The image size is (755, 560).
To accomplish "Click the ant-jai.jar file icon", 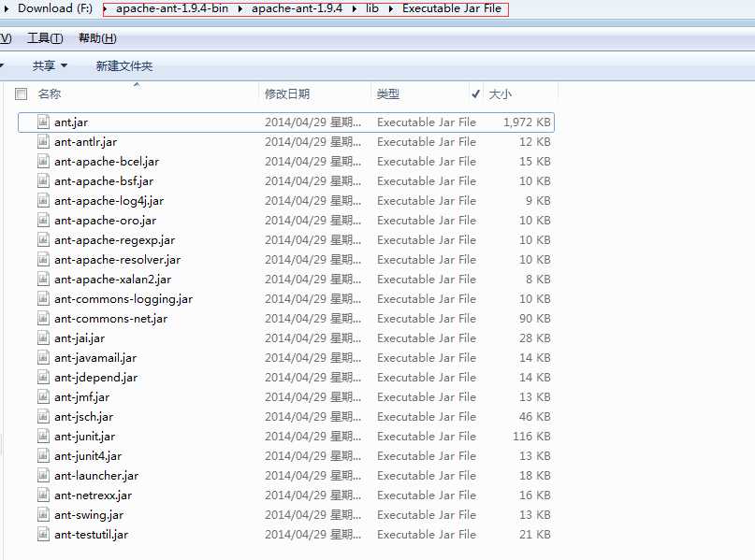I will click(43, 337).
